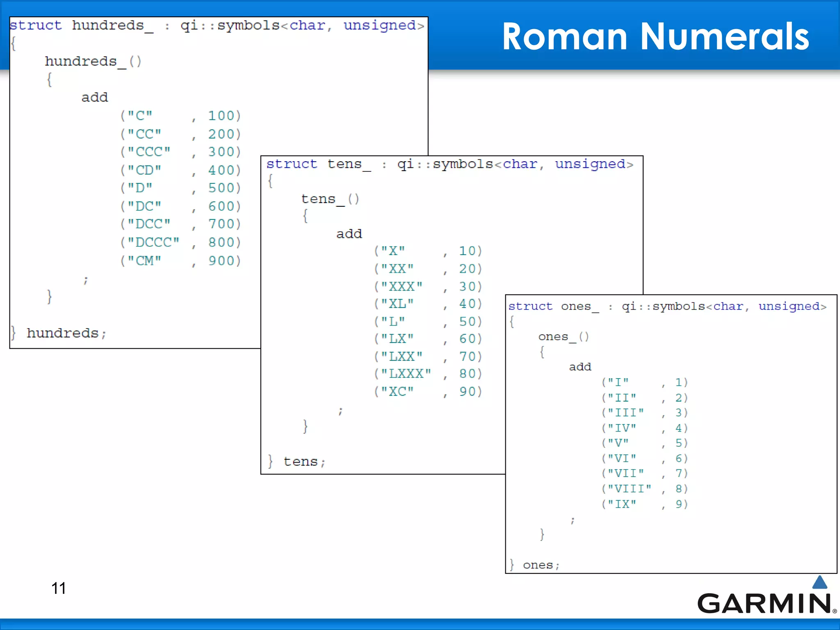Select the ("IX", 9) entry

click(645, 504)
